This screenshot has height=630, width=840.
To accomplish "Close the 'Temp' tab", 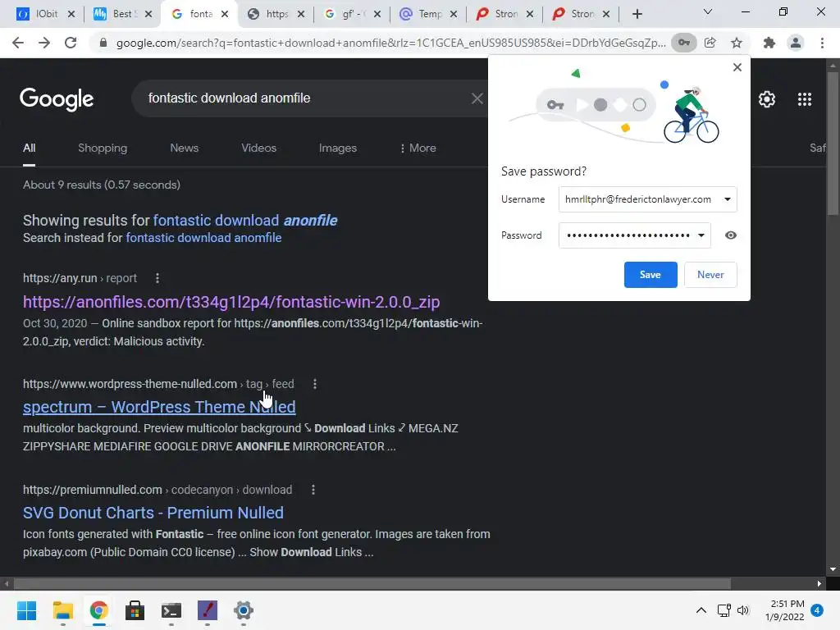I will 454,14.
